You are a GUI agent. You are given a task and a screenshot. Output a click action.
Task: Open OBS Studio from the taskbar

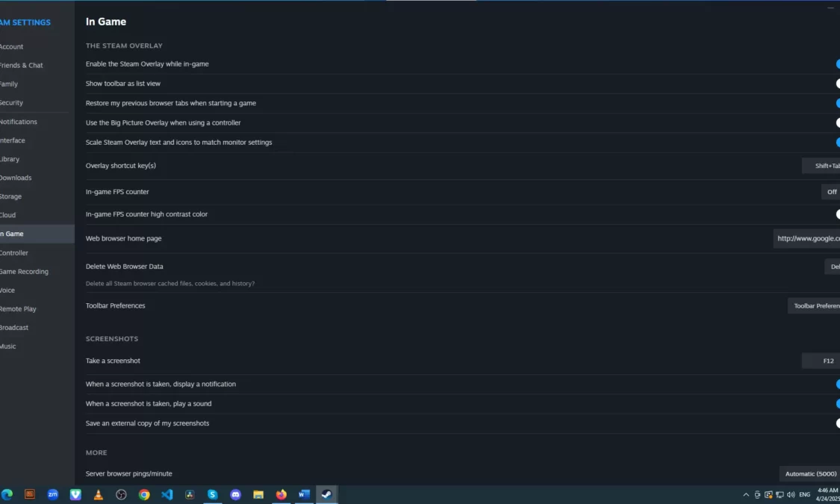(x=121, y=494)
